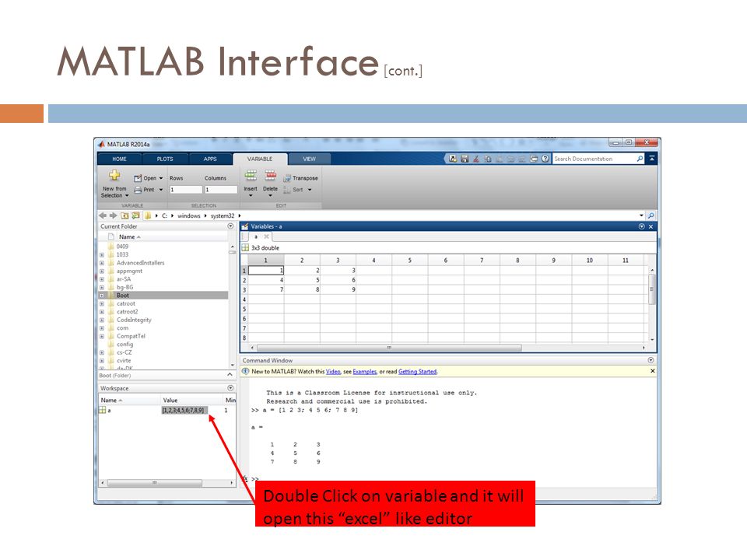Click the Save icon in quick access
Screen dimensions: 747x560
465,159
